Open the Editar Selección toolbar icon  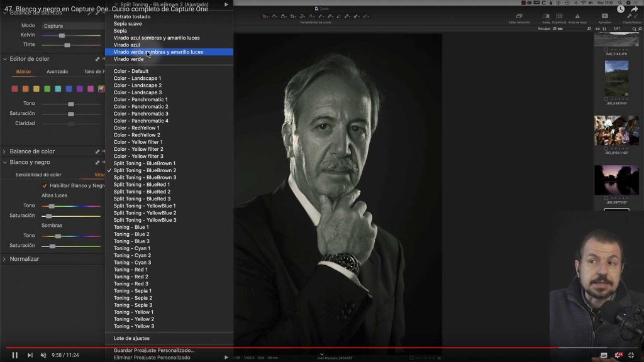(519, 16)
